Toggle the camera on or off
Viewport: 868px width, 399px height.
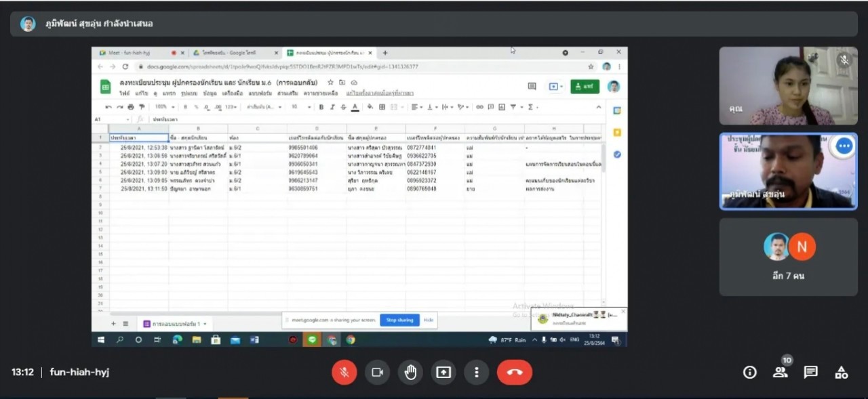coord(377,372)
